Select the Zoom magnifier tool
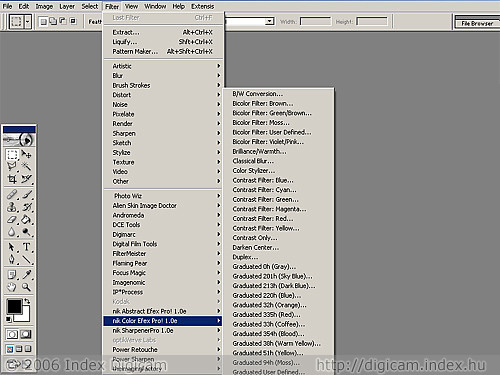This screenshot has height=375, width=500. 26,287
